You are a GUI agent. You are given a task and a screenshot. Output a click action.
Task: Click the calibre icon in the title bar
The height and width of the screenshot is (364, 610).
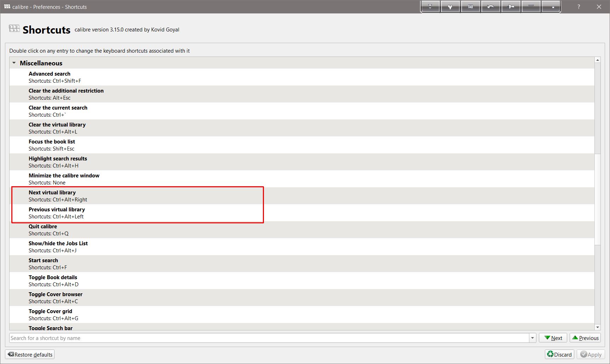[x=7, y=7]
